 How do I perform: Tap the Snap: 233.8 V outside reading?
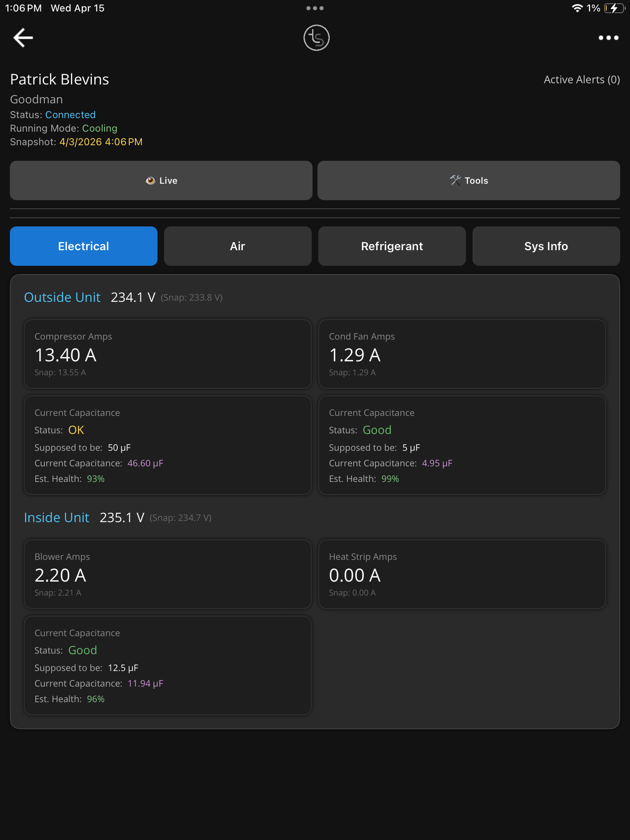(192, 297)
